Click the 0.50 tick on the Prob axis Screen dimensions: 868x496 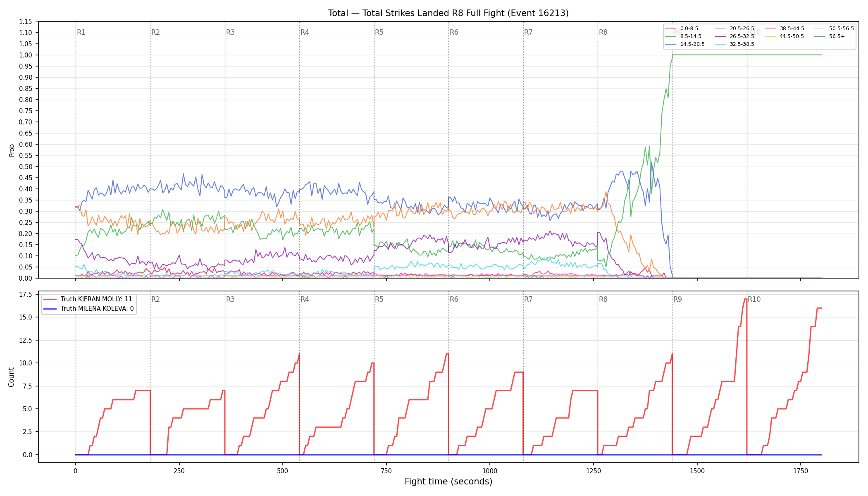tap(26, 167)
